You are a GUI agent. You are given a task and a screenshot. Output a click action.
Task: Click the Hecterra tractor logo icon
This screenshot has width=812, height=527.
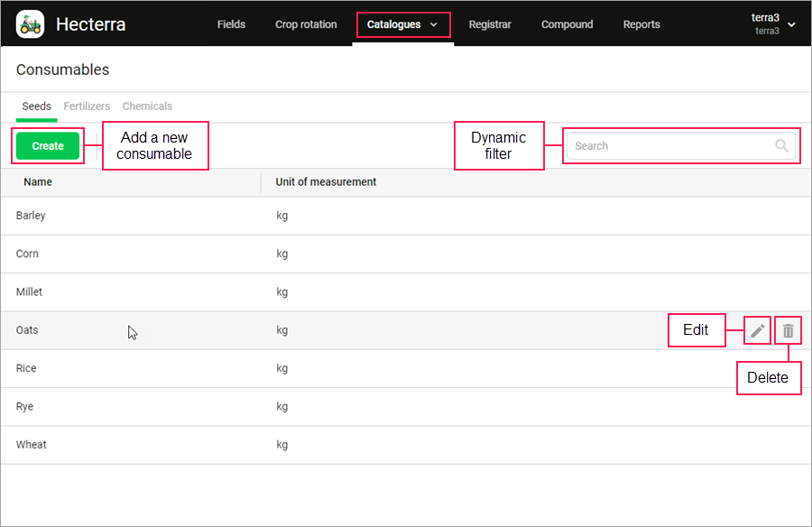click(30, 24)
